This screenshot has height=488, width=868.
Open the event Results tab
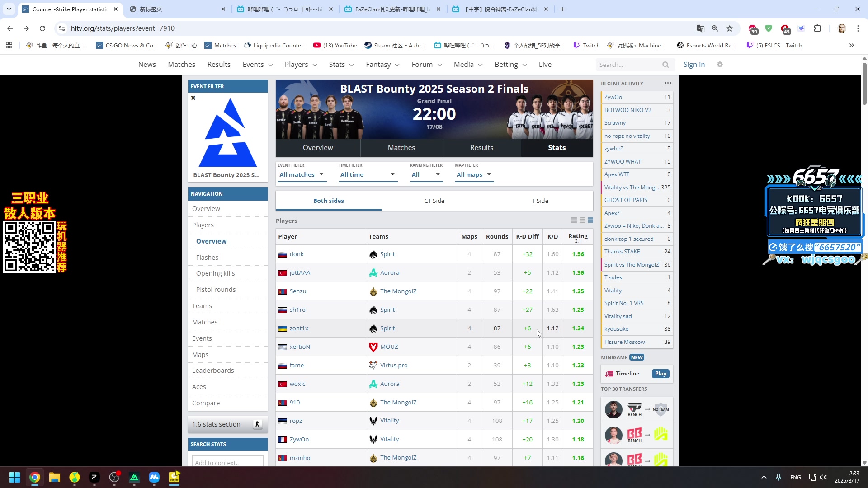pyautogui.click(x=481, y=148)
